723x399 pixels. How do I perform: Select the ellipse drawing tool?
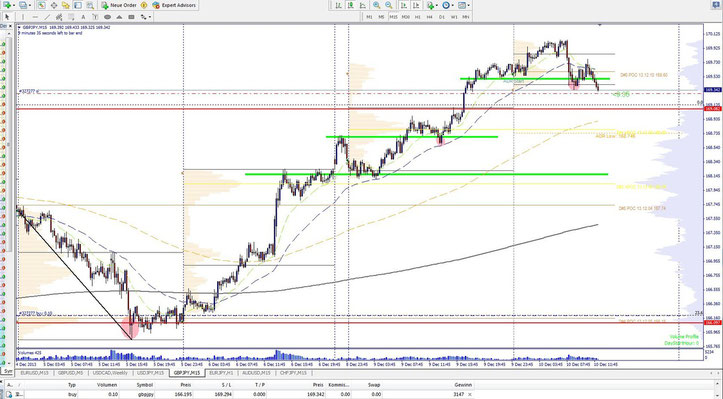107,17
